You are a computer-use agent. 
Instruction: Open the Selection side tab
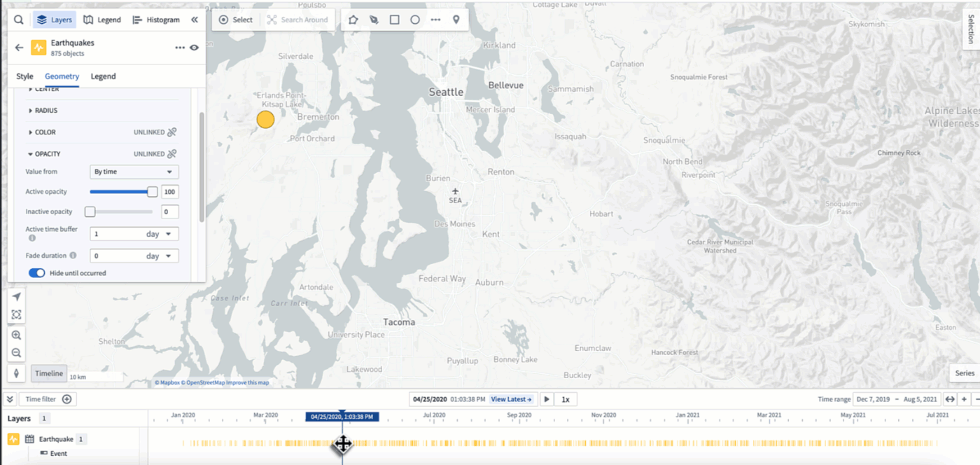tap(971, 28)
